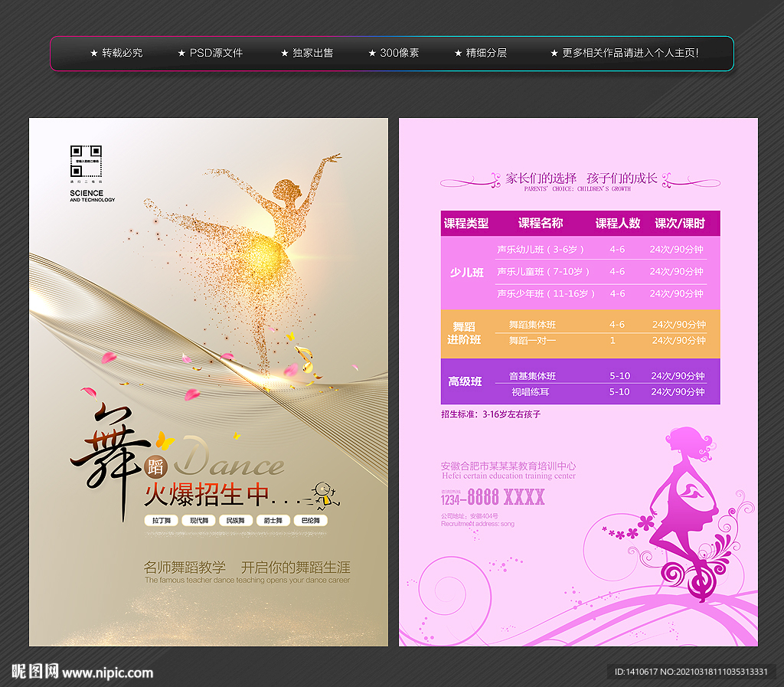Click the 视唱练耳 row name
This screenshot has width=784, height=687.
click(x=531, y=392)
